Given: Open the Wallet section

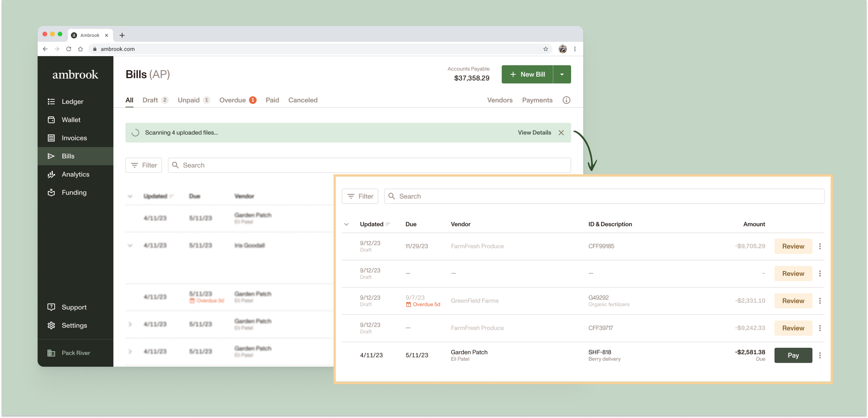Looking at the screenshot, I should pos(71,120).
